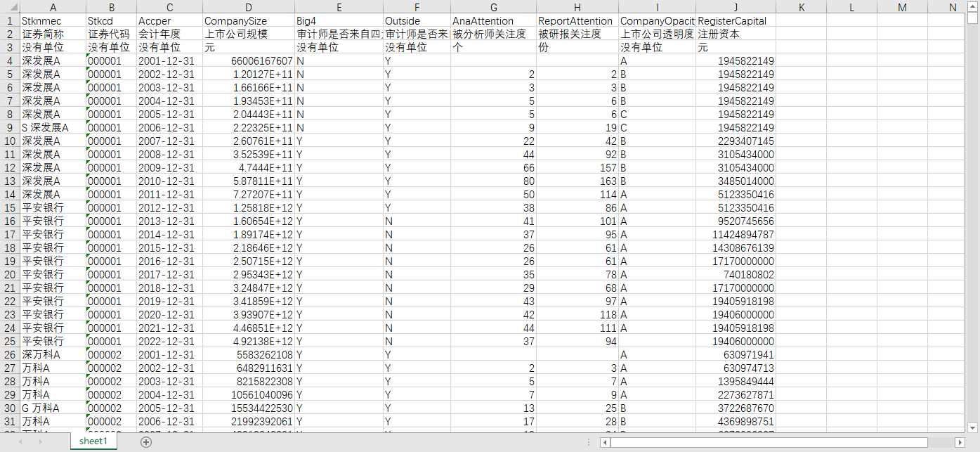The height and width of the screenshot is (452, 980).
Task: Select the CompanyOpacit header cell
Action: click(x=658, y=21)
